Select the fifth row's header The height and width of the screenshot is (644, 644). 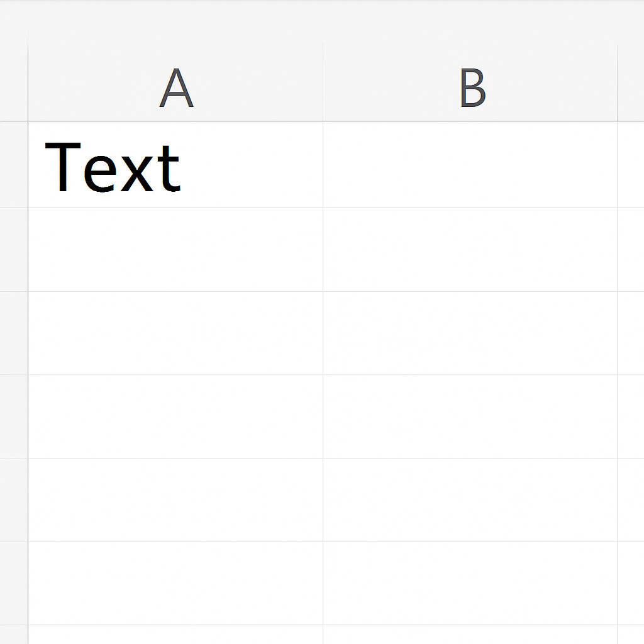14,500
